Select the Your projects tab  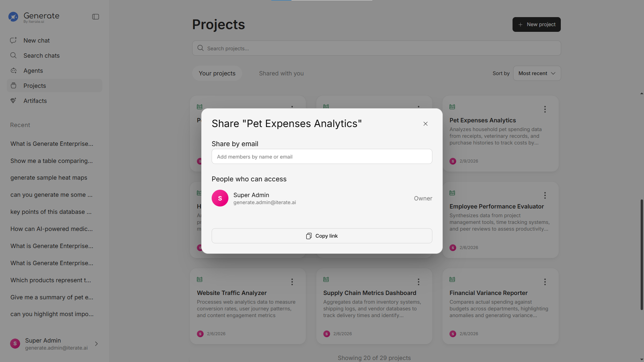coord(217,73)
